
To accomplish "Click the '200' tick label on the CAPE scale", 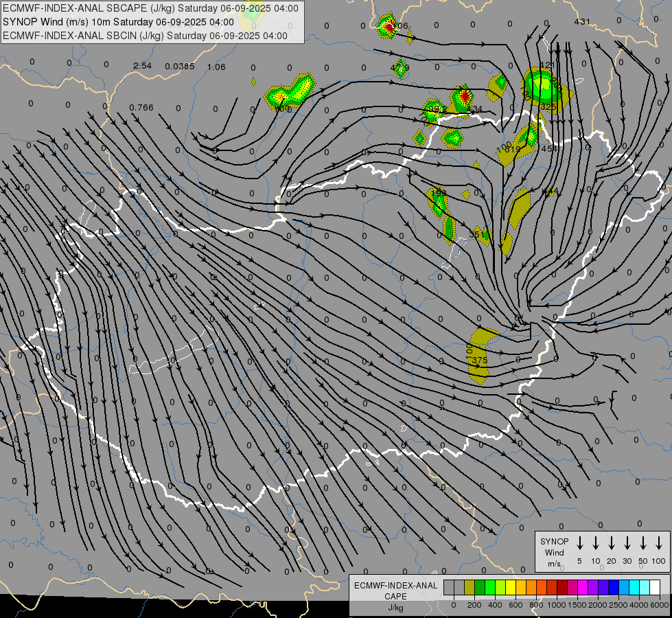I will pyautogui.click(x=474, y=605).
